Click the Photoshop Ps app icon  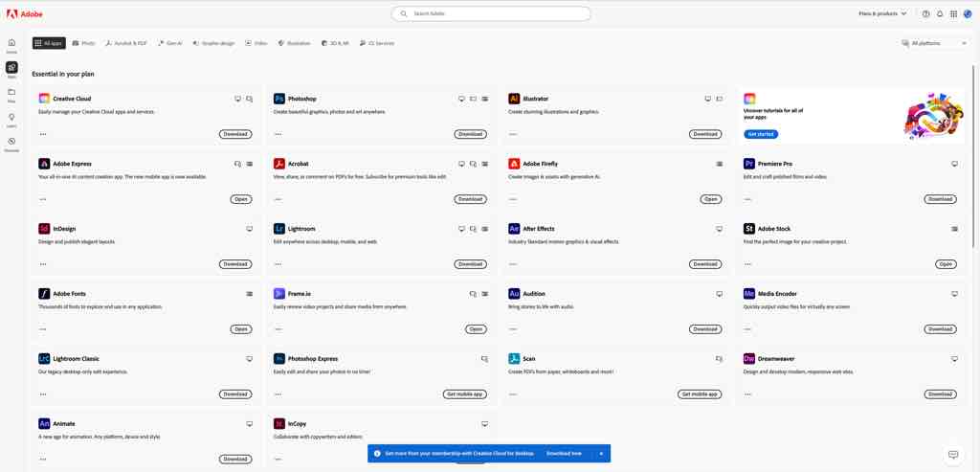click(278, 99)
